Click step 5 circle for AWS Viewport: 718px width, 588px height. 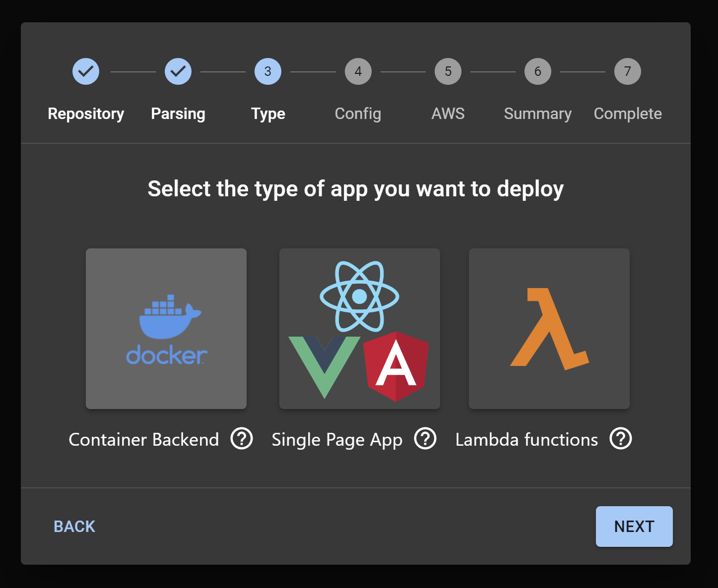(448, 71)
